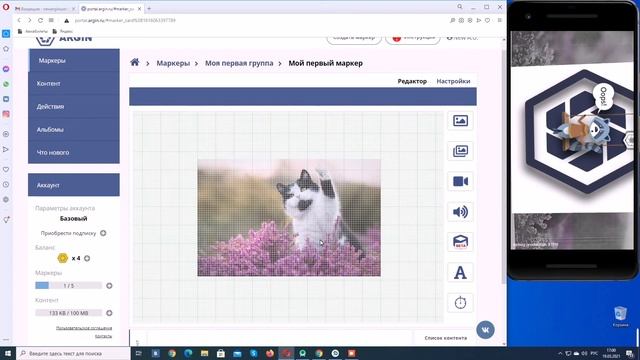This screenshot has width=640, height=360.
Task: Click the Инструкция button
Action: coord(413,39)
